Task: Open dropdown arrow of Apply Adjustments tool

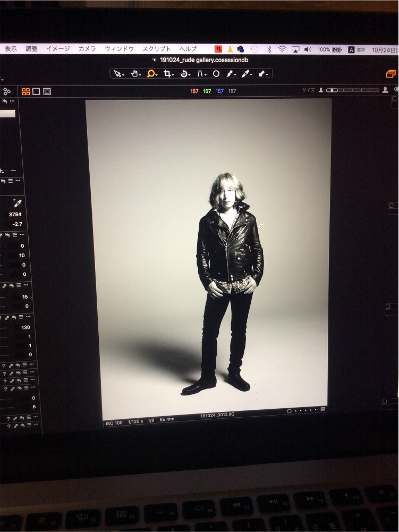Action: tap(267, 75)
